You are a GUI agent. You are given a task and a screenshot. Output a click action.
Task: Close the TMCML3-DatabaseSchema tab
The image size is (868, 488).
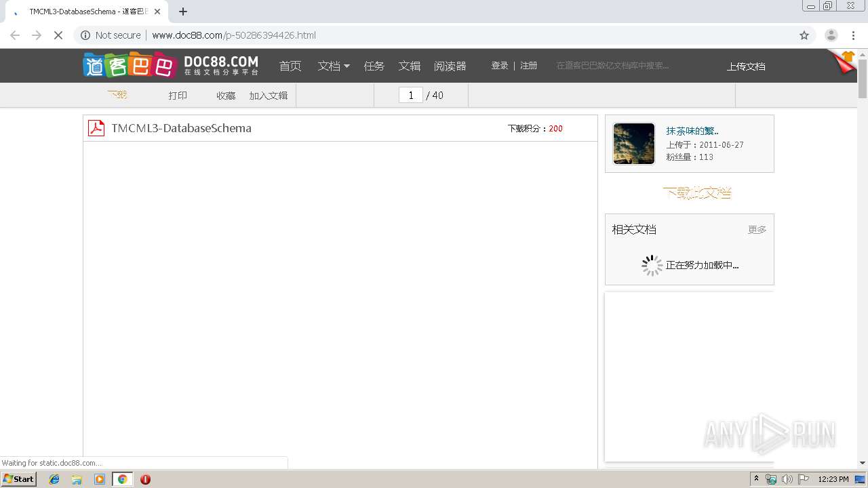(157, 12)
